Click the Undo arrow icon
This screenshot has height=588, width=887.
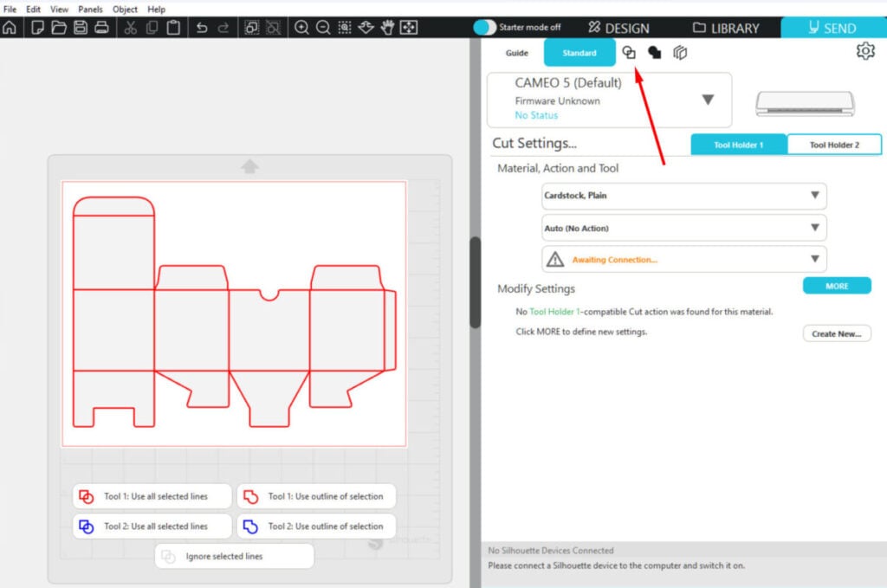(x=202, y=27)
